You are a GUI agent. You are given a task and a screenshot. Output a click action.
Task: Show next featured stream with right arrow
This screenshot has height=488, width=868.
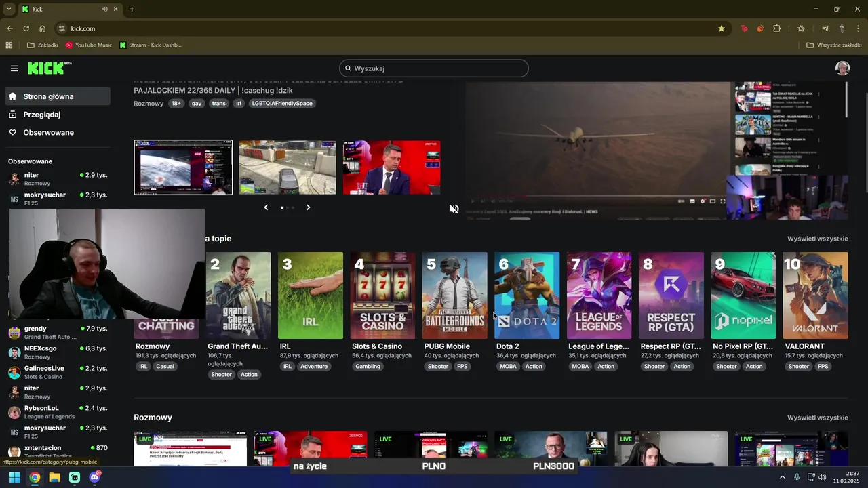pos(308,207)
